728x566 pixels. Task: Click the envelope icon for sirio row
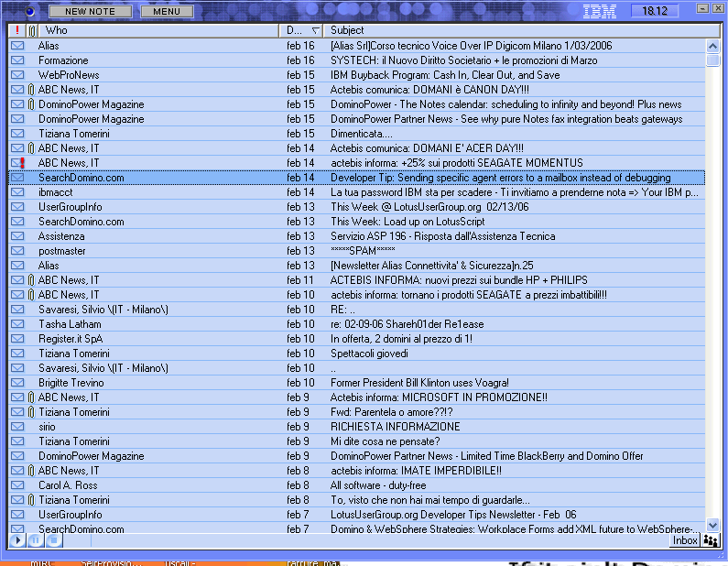[x=17, y=427]
